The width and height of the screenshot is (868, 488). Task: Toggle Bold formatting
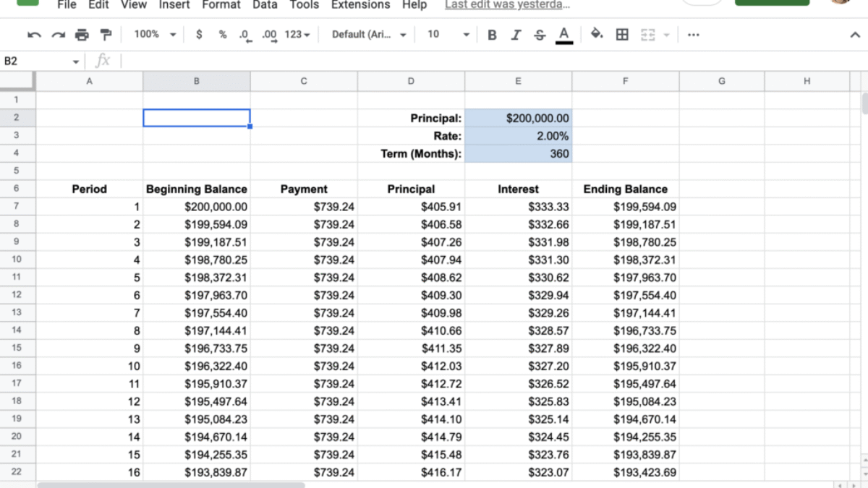492,35
